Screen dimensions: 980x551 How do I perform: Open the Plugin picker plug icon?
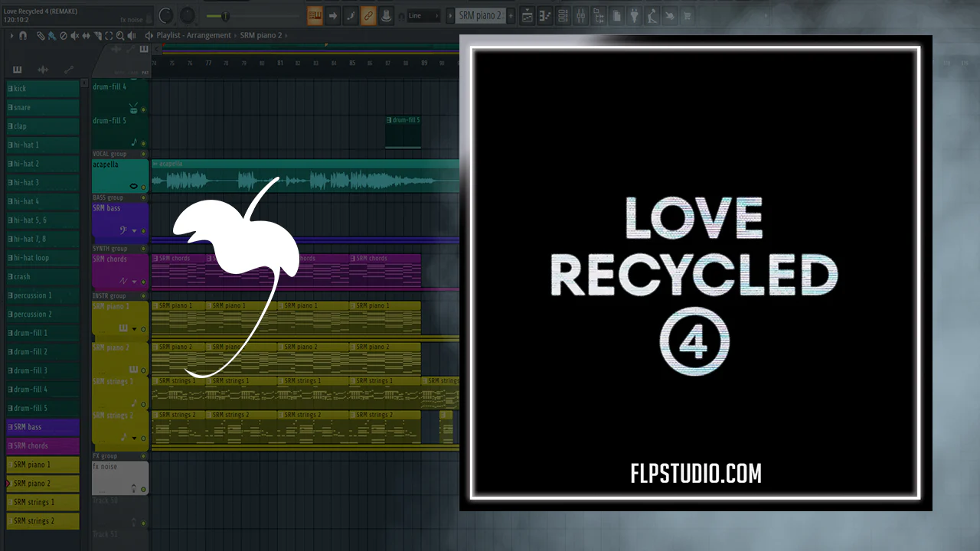click(634, 15)
